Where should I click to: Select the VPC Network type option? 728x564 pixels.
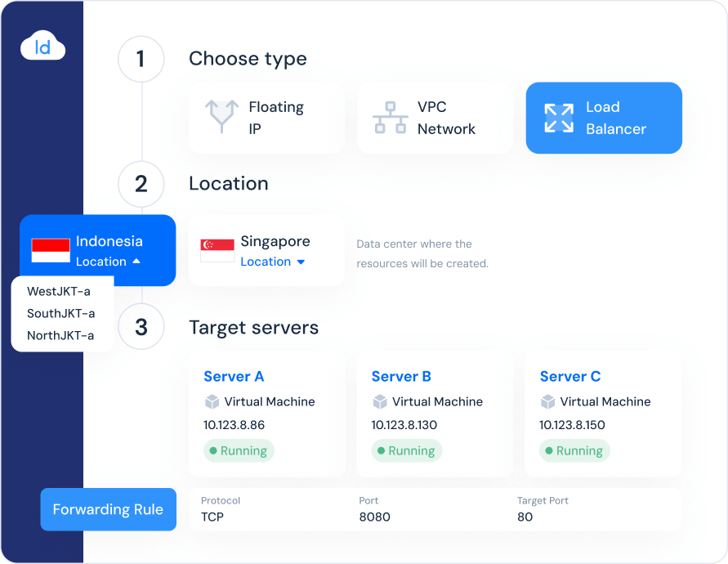tap(435, 118)
